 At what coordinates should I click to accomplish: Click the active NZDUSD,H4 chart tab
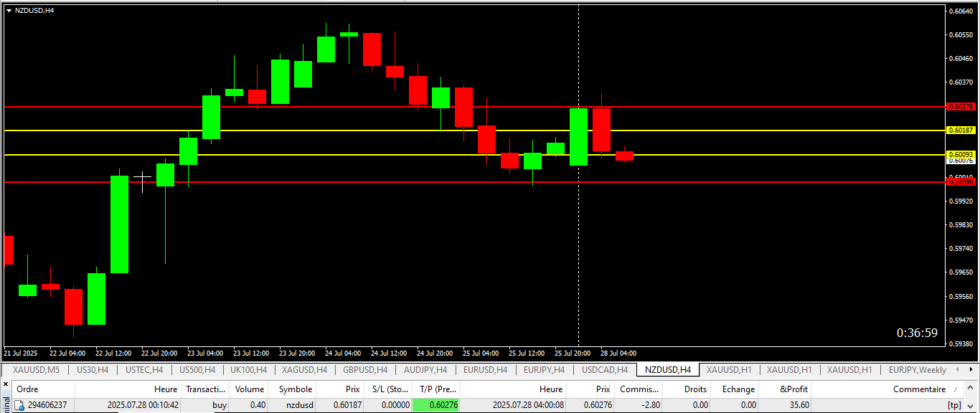click(x=668, y=370)
